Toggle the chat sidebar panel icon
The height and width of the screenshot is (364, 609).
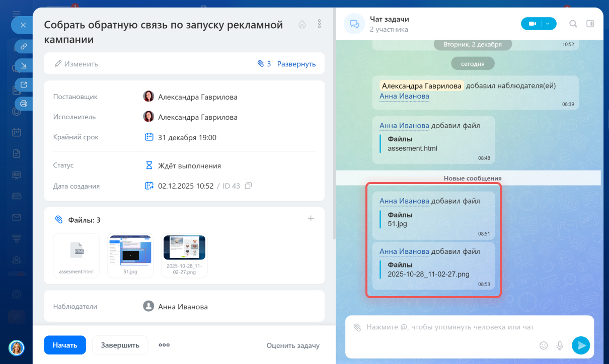click(590, 24)
